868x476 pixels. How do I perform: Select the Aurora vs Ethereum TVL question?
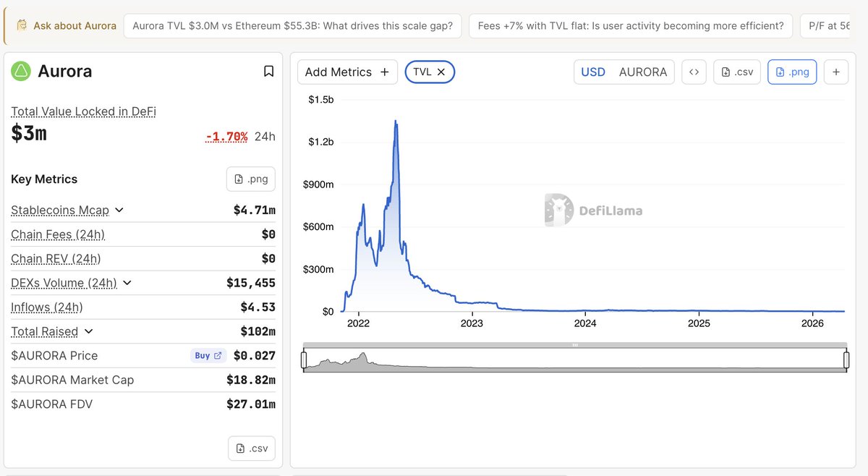coord(293,26)
